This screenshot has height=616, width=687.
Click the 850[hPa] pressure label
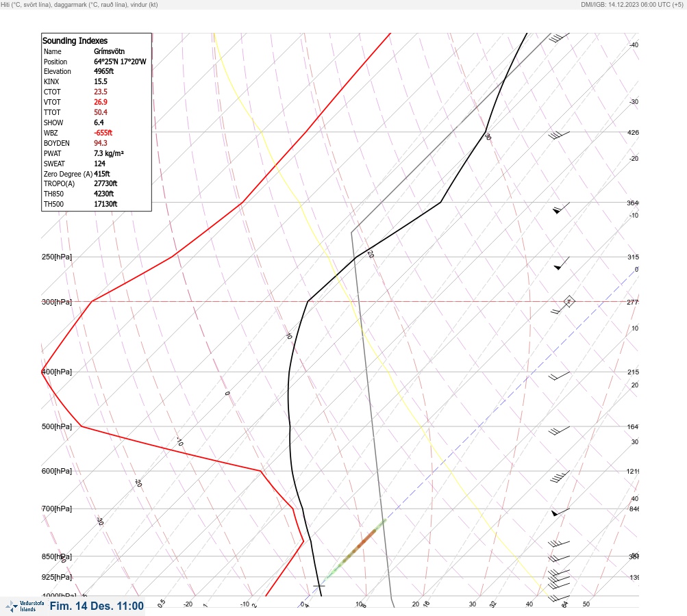pyautogui.click(x=57, y=556)
